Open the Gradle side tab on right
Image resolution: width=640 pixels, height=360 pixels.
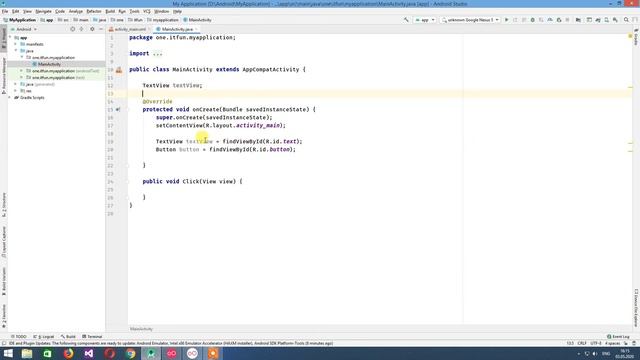click(x=636, y=37)
